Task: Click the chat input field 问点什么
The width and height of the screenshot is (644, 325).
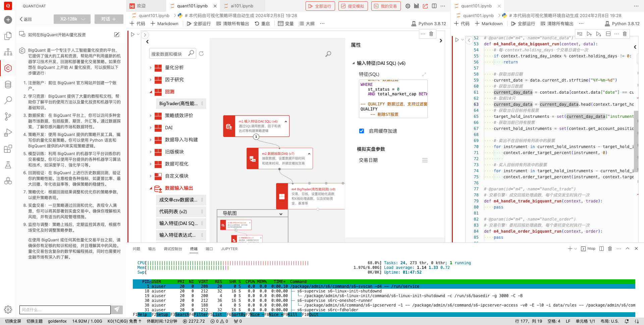Action: pos(65,310)
